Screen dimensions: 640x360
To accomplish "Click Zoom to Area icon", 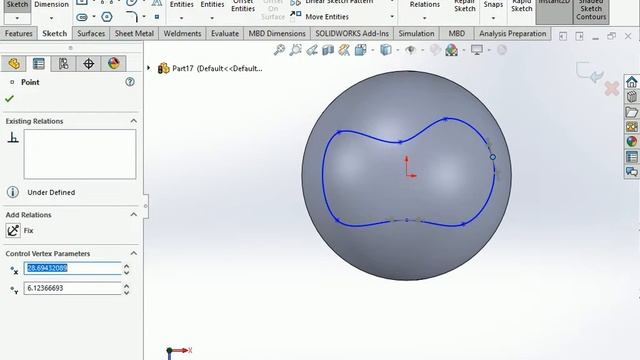I will (296, 50).
